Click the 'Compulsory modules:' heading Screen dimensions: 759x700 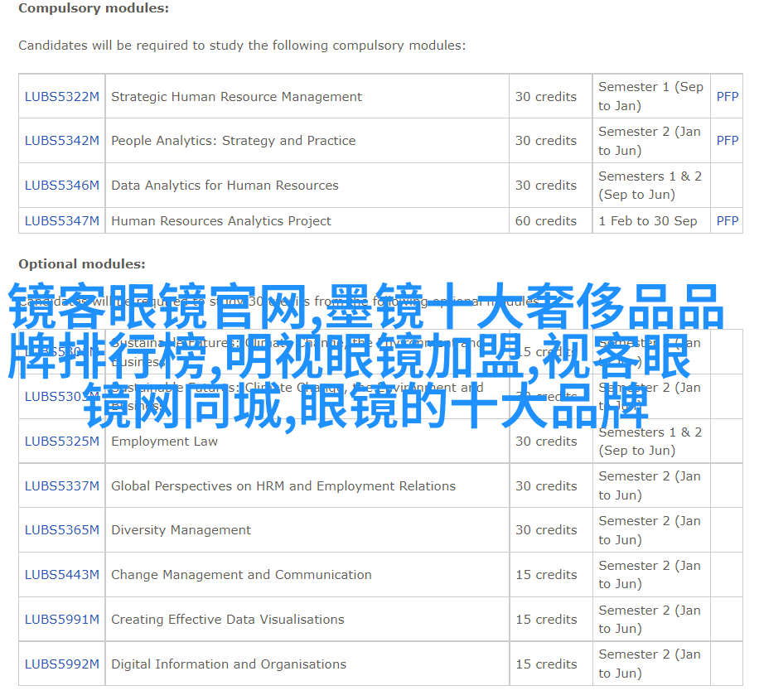[x=94, y=8]
